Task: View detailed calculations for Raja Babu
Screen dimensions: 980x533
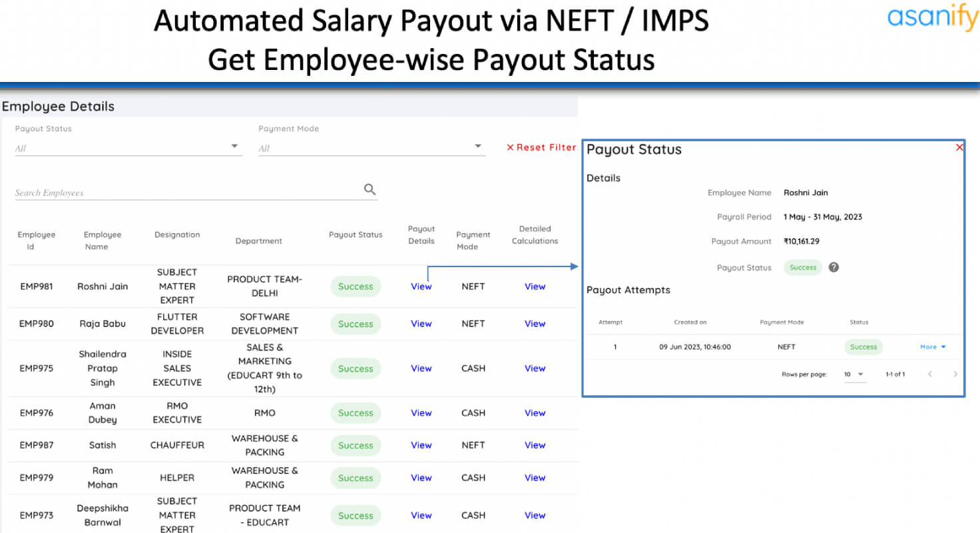Action: (535, 324)
